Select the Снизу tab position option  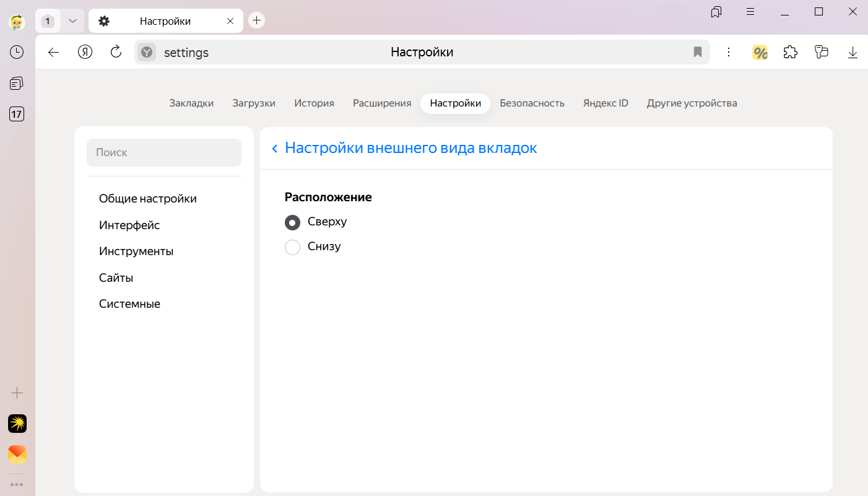coord(292,247)
